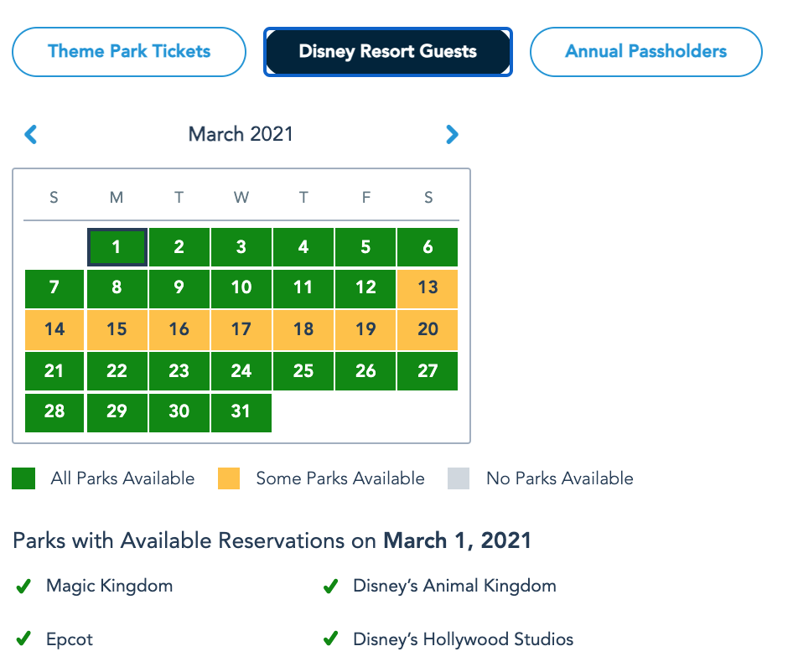Advance to next month with right arrow
793x672 pixels.
pos(452,134)
